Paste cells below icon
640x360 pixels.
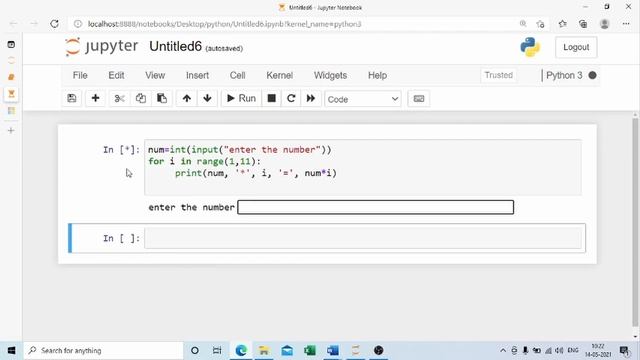pyautogui.click(x=162, y=98)
